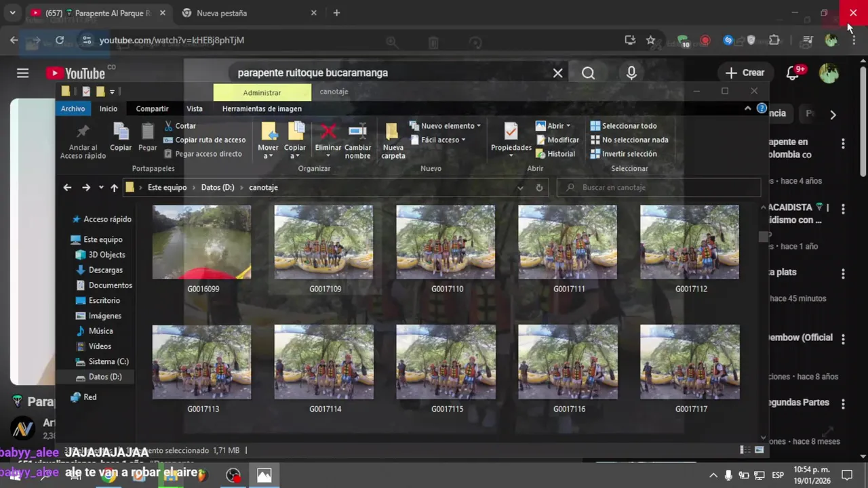
Task: Click No seleccionar nada
Action: 629,140
